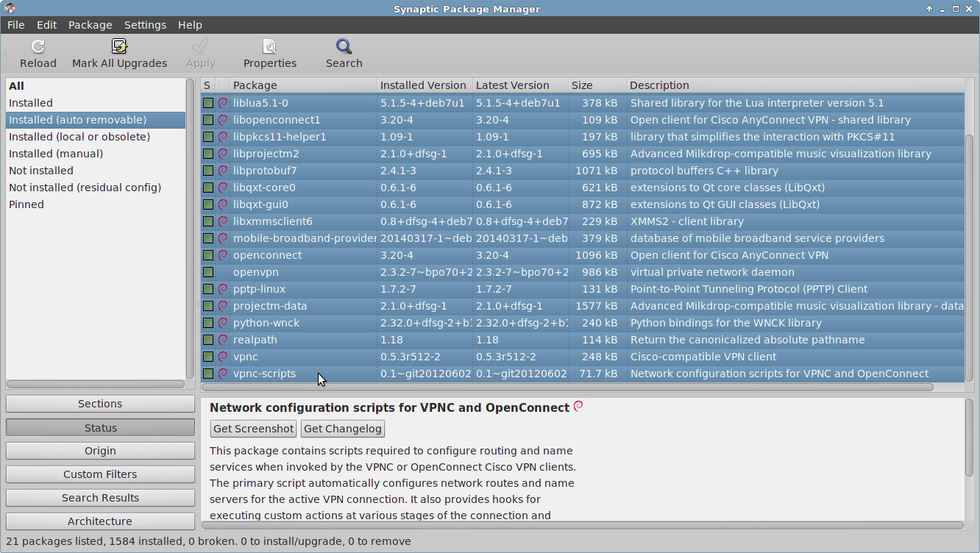Click the Reload toolbar icon
Viewport: 980px width, 553px height.
pos(38,47)
